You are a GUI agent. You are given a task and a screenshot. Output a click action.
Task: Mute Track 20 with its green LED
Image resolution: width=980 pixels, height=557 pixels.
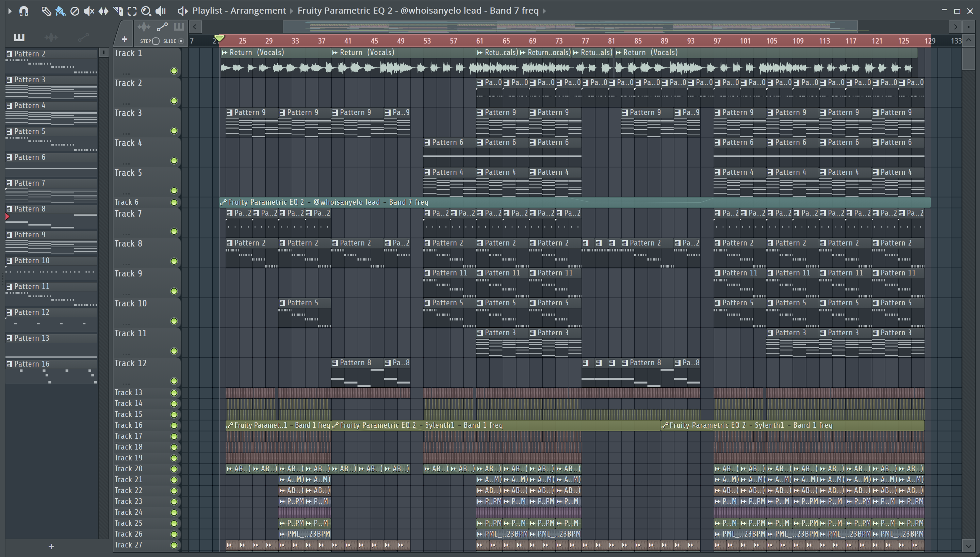pos(174,469)
